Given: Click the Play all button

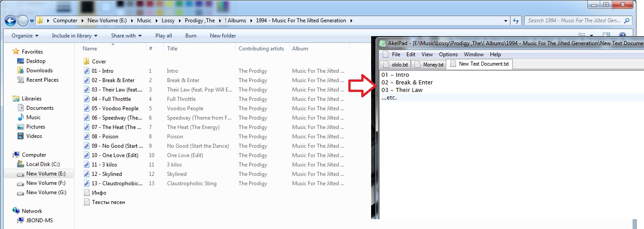Looking at the screenshot, I should click(163, 36).
